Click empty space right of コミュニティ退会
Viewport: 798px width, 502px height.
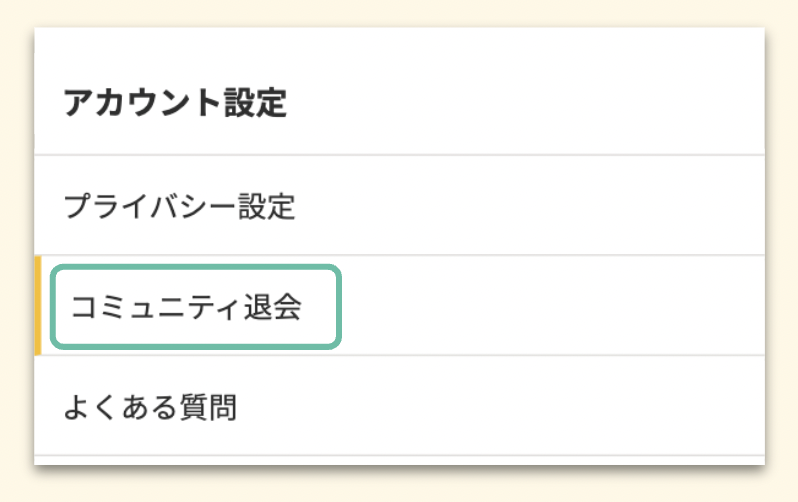[x=550, y=307]
